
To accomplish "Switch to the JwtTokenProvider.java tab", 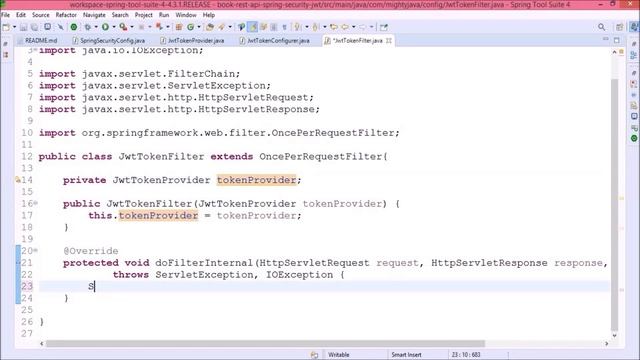I will (x=193, y=40).
